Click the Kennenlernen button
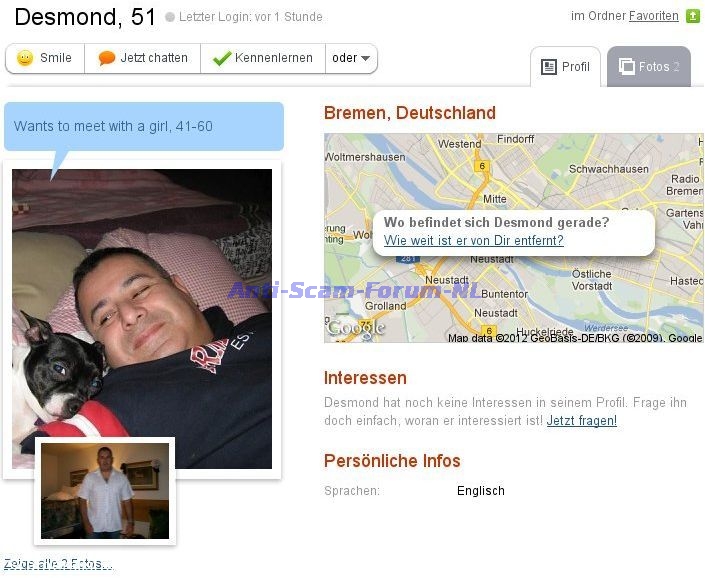The image size is (705, 578). click(263, 58)
